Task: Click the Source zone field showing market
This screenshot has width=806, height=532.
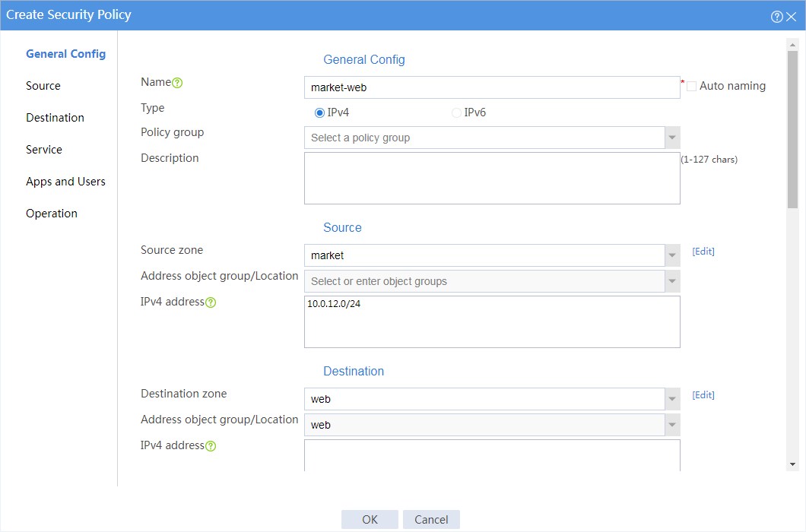Action: [484, 255]
